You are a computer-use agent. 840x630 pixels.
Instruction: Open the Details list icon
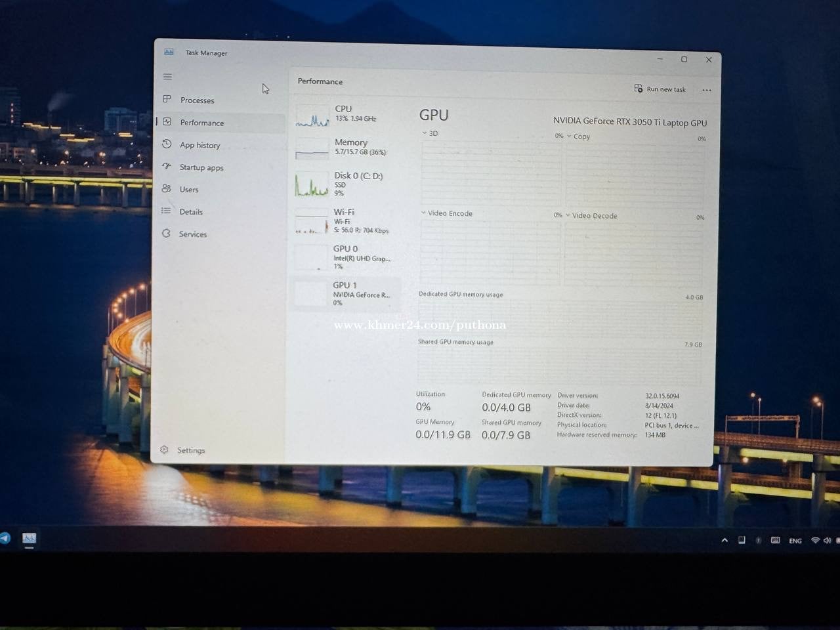166,211
